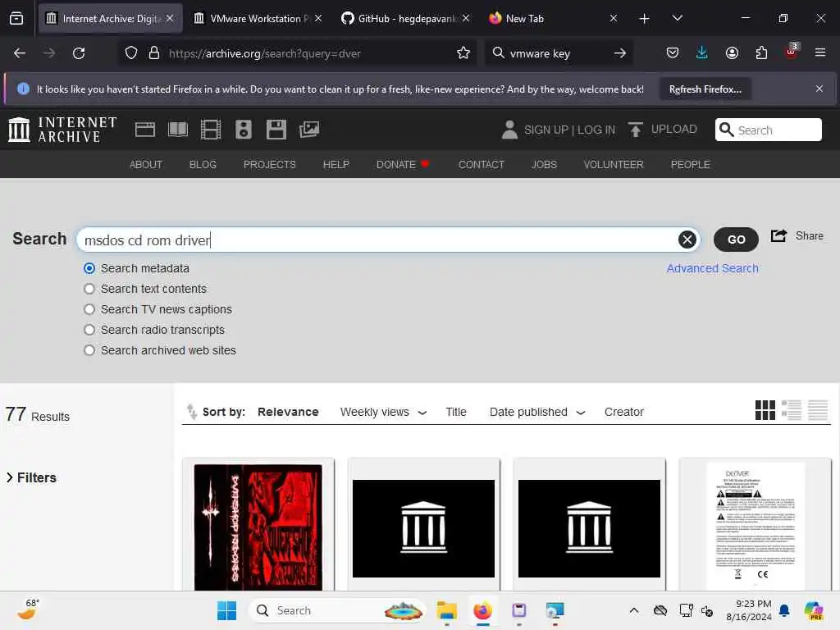This screenshot has width=840, height=630.
Task: Open Windows Start menu
Action: tap(226, 610)
